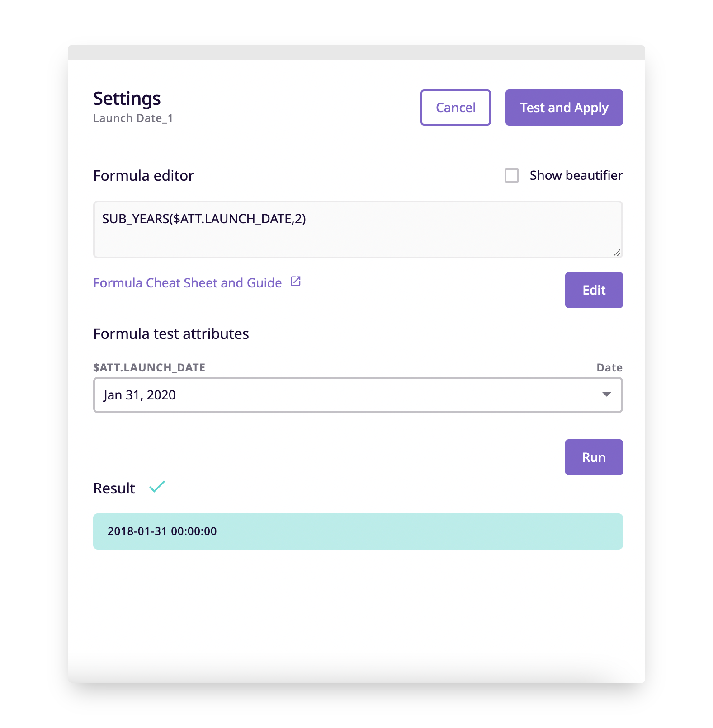
Task: Click the Show beautifier label text
Action: [x=576, y=175]
